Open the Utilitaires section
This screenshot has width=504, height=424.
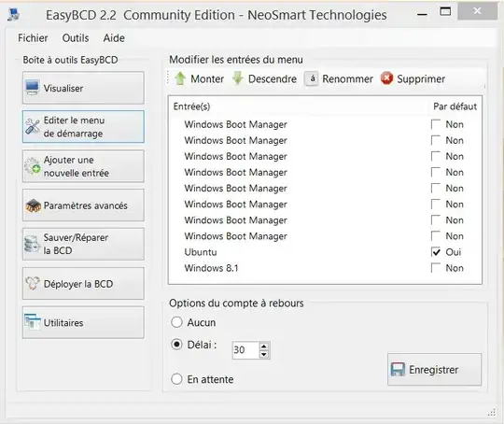pos(83,322)
